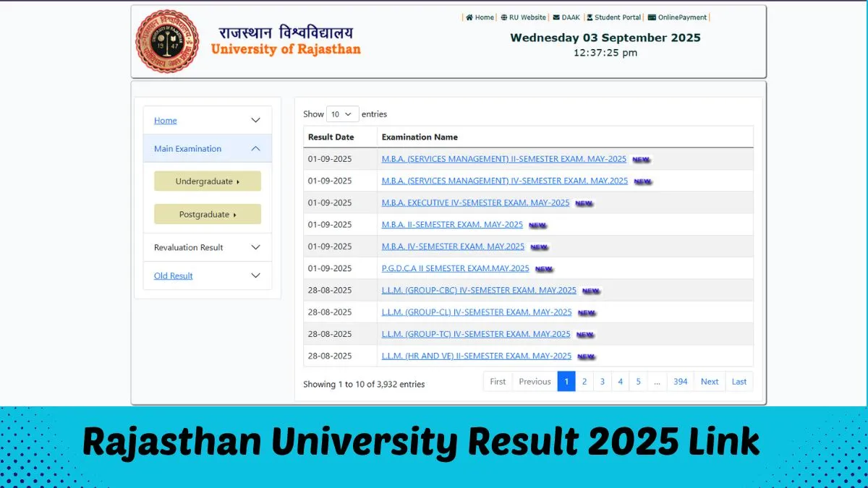Open M.B.A. (Services Management) IV-Semester result
The image size is (868, 488).
point(505,181)
